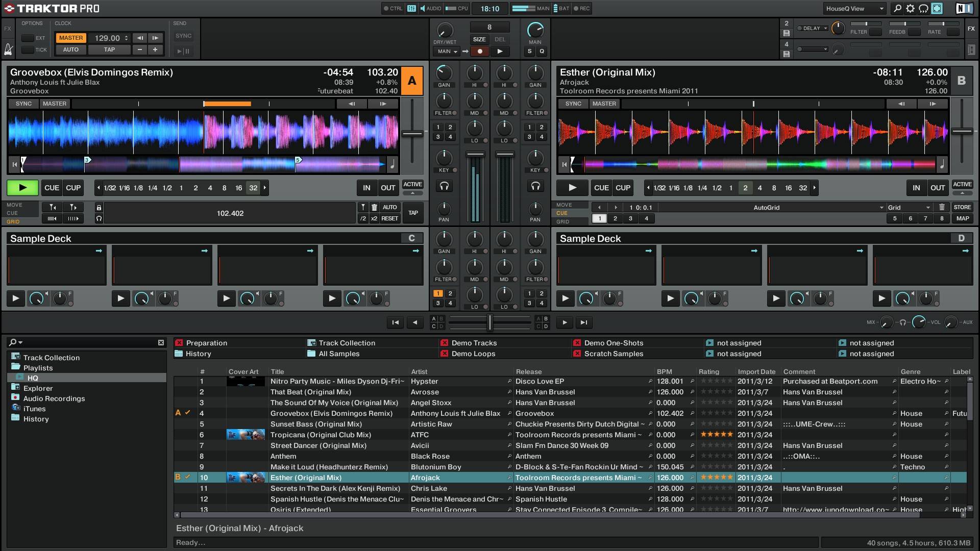
Task: Click the headphone cue icon on mixer
Action: tap(444, 187)
